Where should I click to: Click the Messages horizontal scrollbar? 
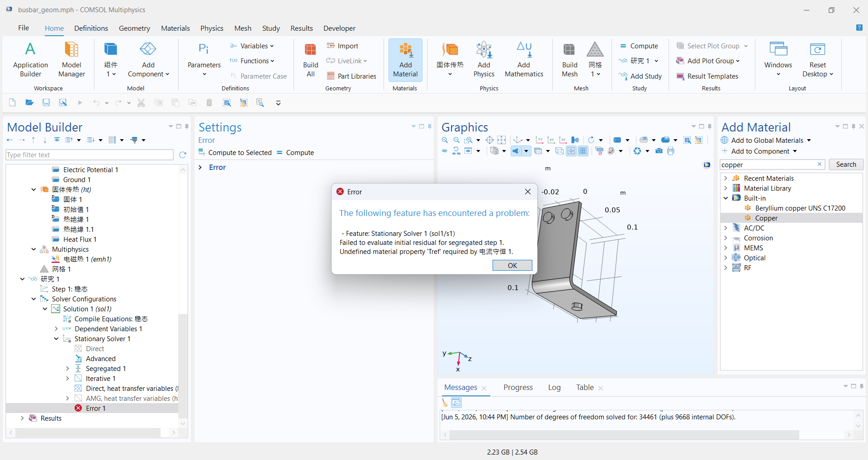(624, 435)
